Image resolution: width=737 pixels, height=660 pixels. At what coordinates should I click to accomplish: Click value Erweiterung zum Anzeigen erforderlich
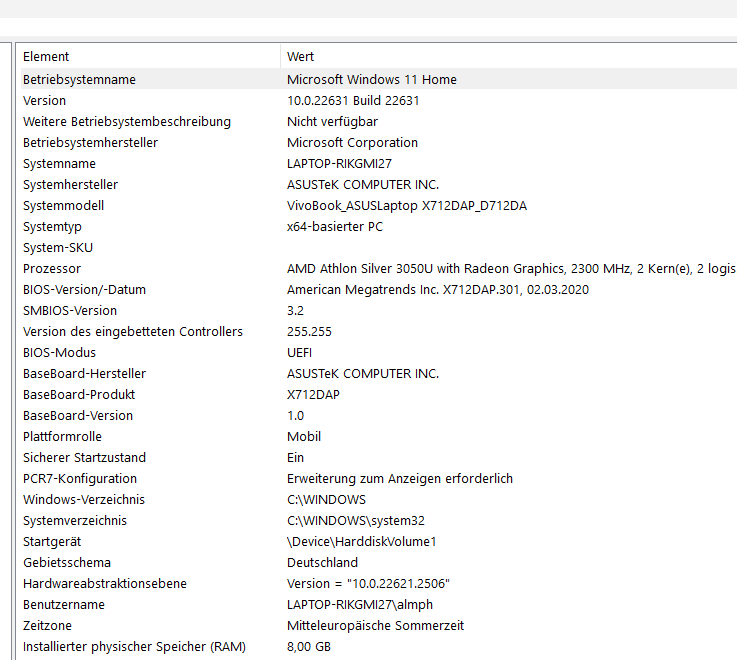[x=400, y=479]
